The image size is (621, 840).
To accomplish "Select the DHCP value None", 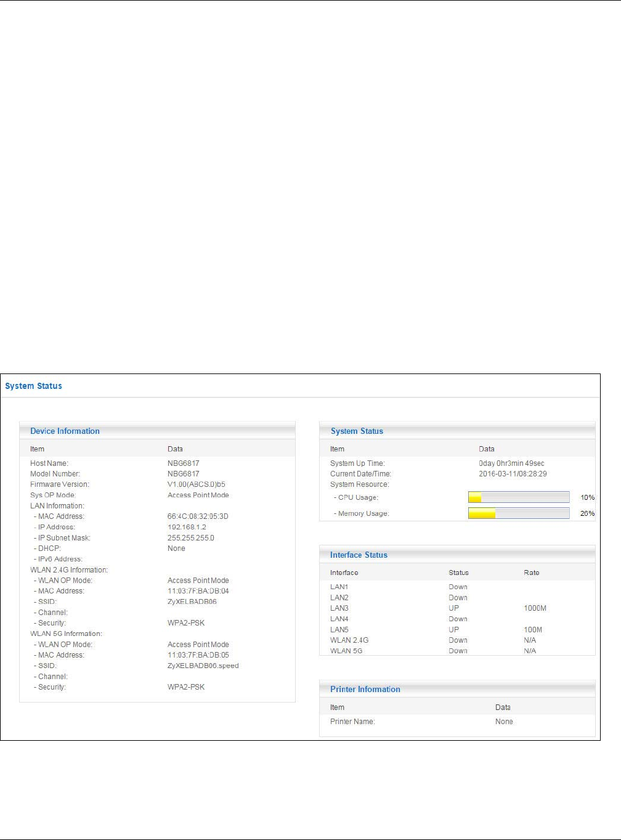I will point(176,548).
